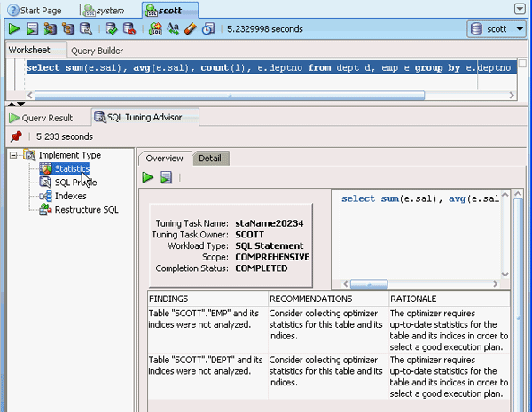This screenshot has width=532, height=412.
Task: Click the worksheet horizontal scrollbar thumb
Action: click(230, 96)
